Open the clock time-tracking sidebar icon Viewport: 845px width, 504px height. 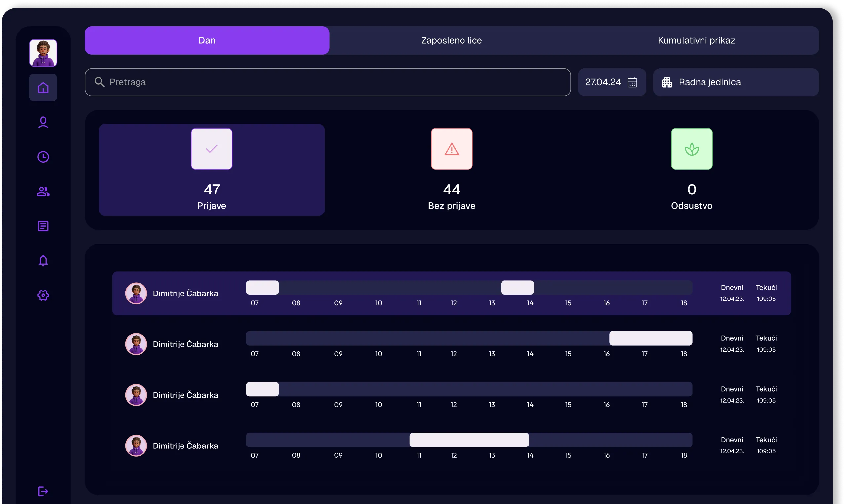click(x=43, y=157)
